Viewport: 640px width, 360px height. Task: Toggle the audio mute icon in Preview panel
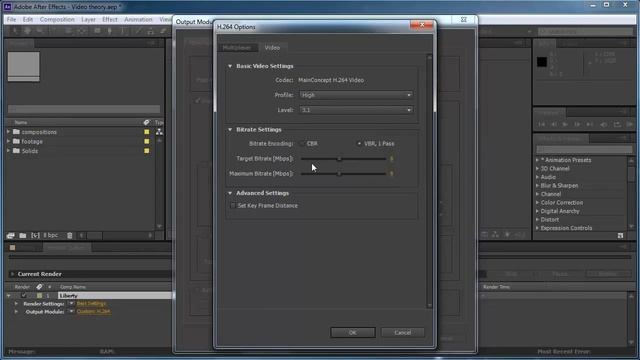[x=604, y=124]
